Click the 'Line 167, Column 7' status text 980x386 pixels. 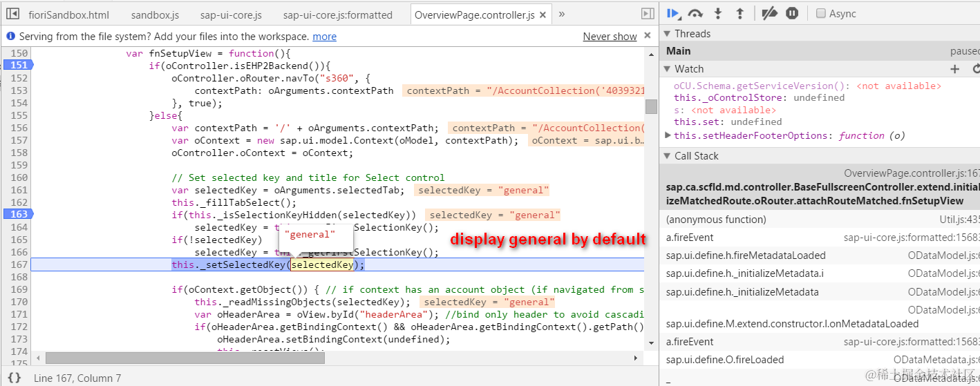click(77, 378)
